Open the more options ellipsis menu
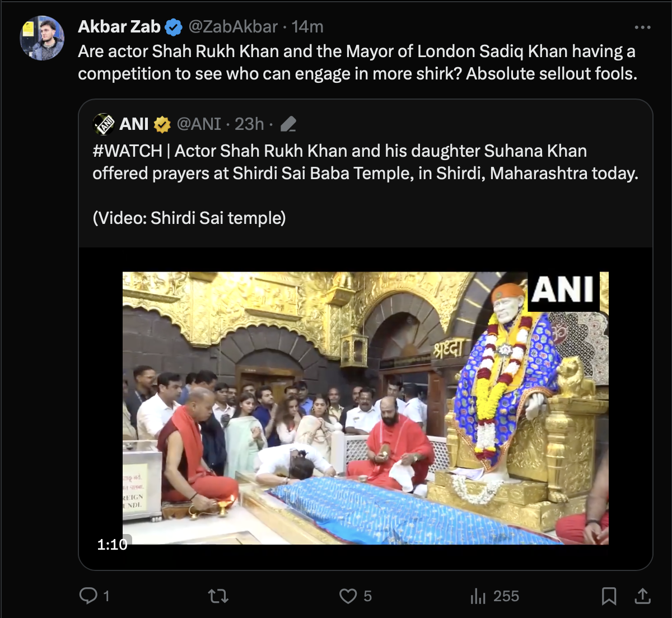Screen dimensions: 672x618 click(x=642, y=27)
